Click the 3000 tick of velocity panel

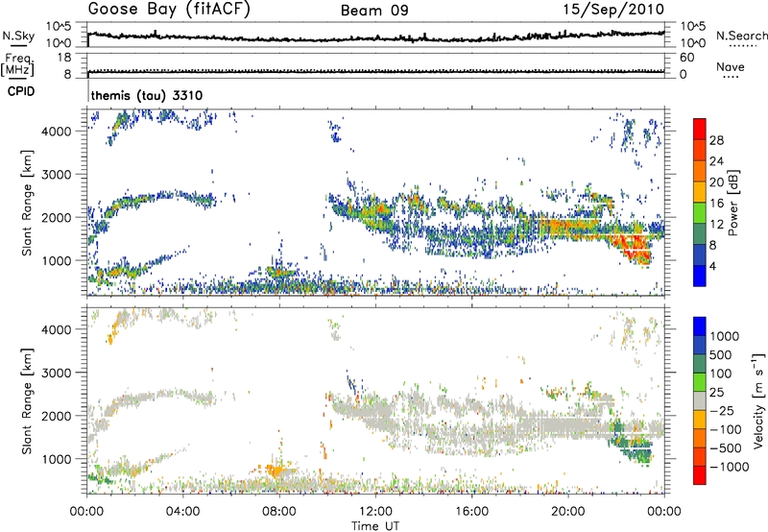point(56,373)
